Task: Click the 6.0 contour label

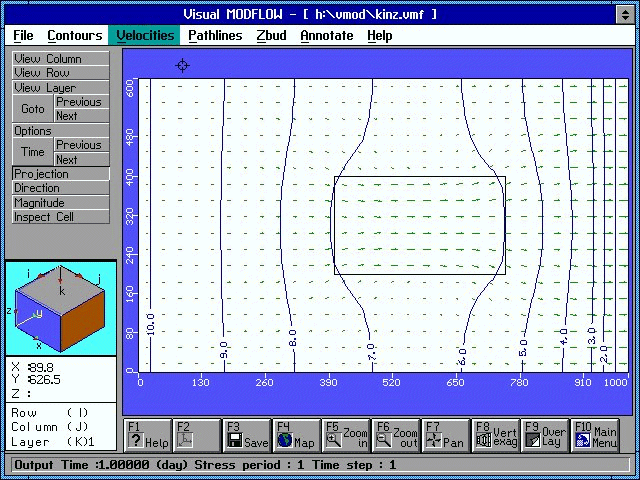Action: point(462,357)
